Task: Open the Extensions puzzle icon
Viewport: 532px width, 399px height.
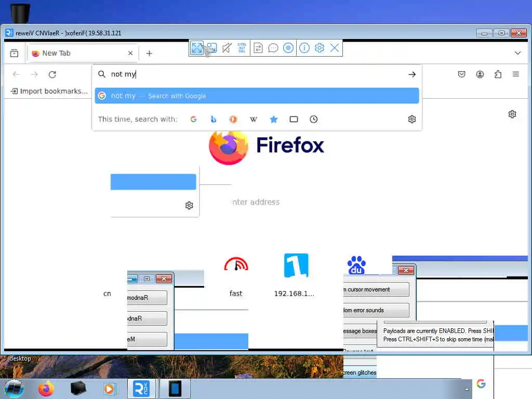Action: pyautogui.click(x=498, y=74)
